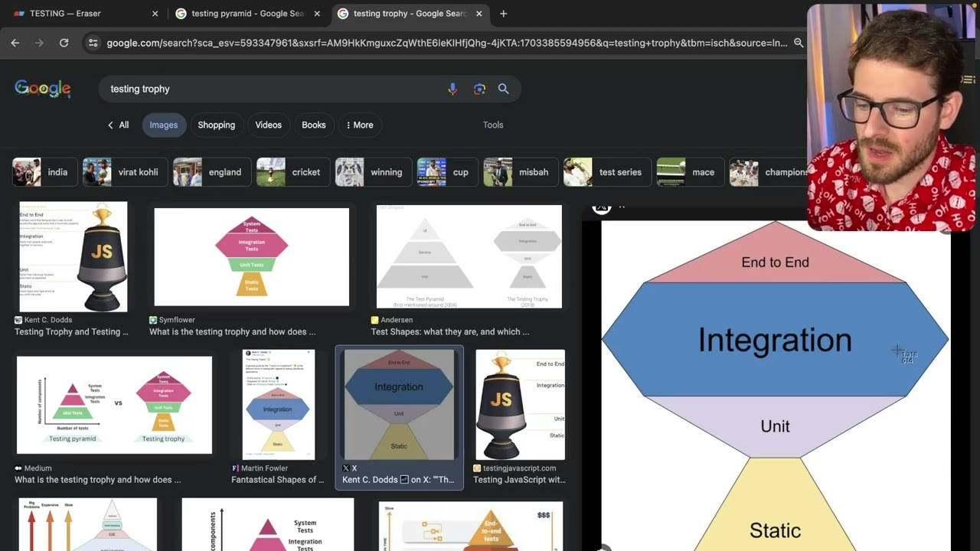This screenshot has height=551, width=980.
Task: Open Kent C. Dodds JS trophy thumbnail
Action: pyautogui.click(x=73, y=256)
